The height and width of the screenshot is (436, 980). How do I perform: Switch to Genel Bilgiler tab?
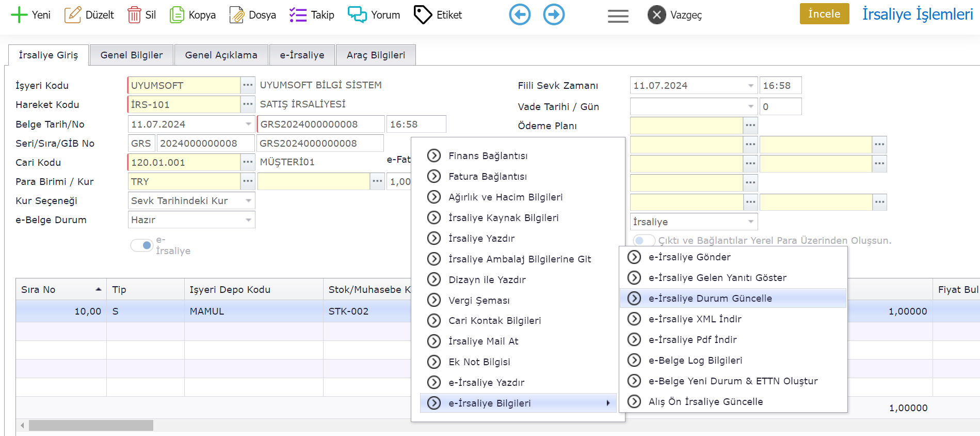click(x=132, y=55)
